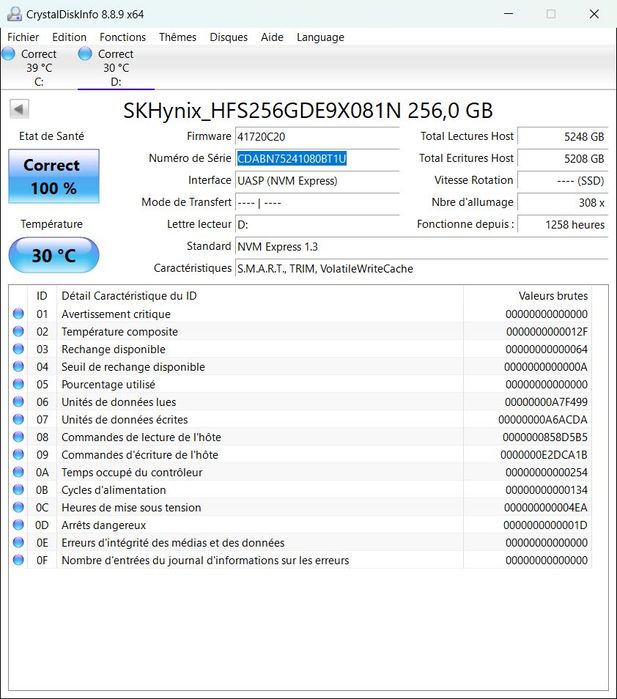Click status orb of Heures de mise sous tension
617x699 pixels.
click(x=18, y=507)
